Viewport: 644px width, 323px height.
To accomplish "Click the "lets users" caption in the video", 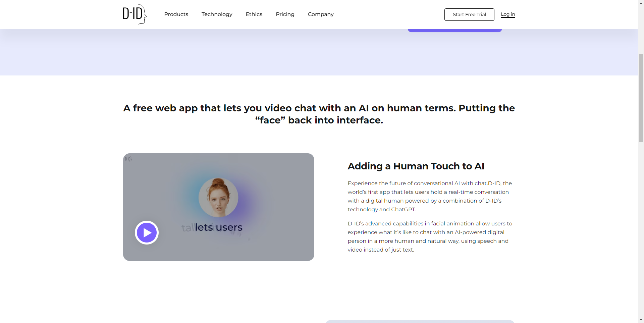I will click(x=219, y=227).
